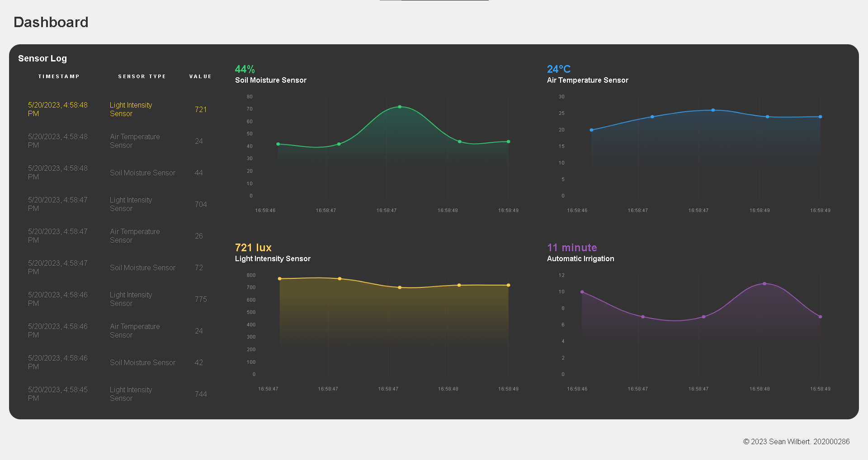This screenshot has height=460, width=868.
Task: Sort by the VALUE column header
Action: pos(200,76)
